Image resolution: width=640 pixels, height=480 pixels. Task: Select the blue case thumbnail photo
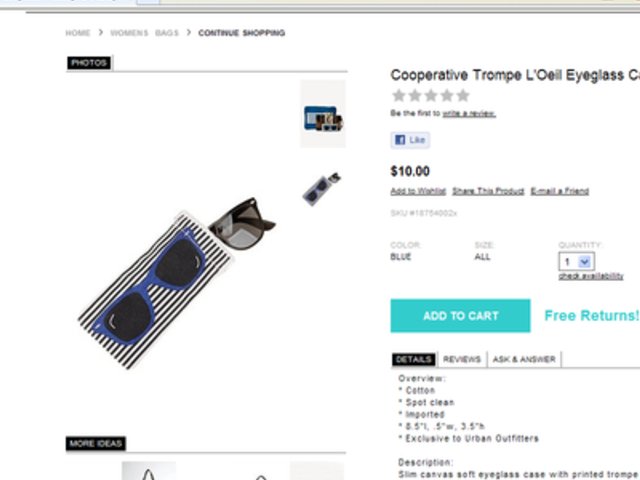323,114
